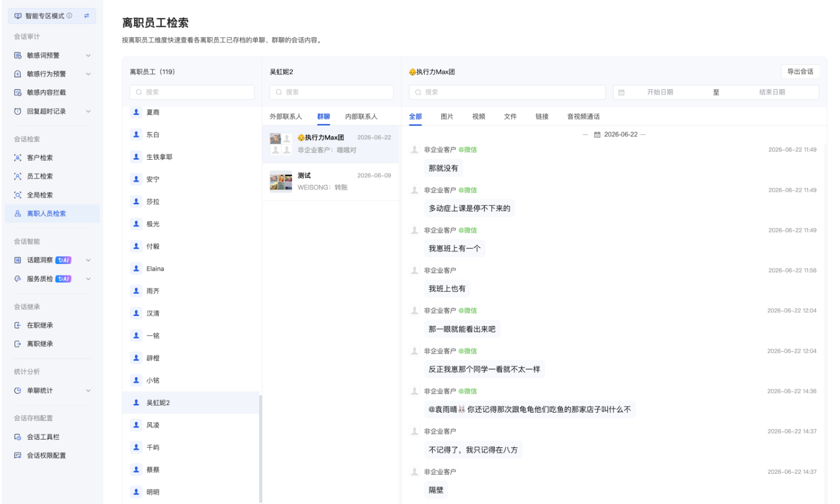Click the 开始日期 date field
The height and width of the screenshot is (504, 840).
click(660, 92)
